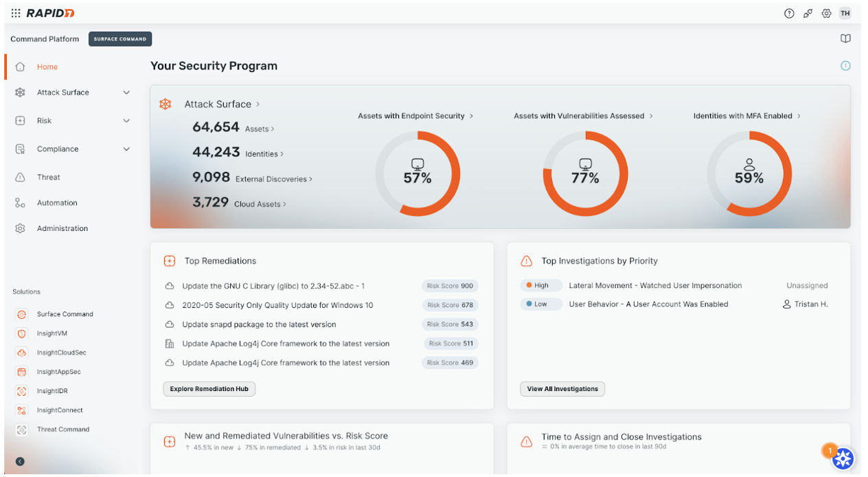
Task: Expand the Attack Surface menu chevron
Action: click(126, 93)
